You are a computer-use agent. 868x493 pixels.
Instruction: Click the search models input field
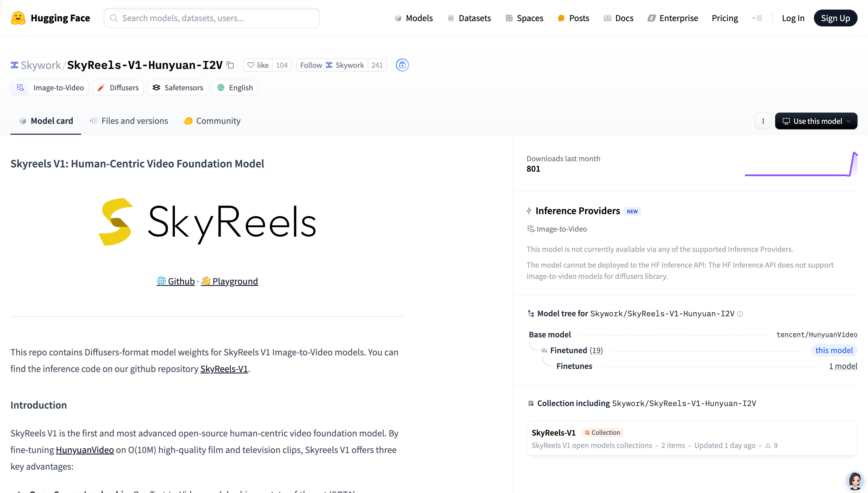pos(212,18)
